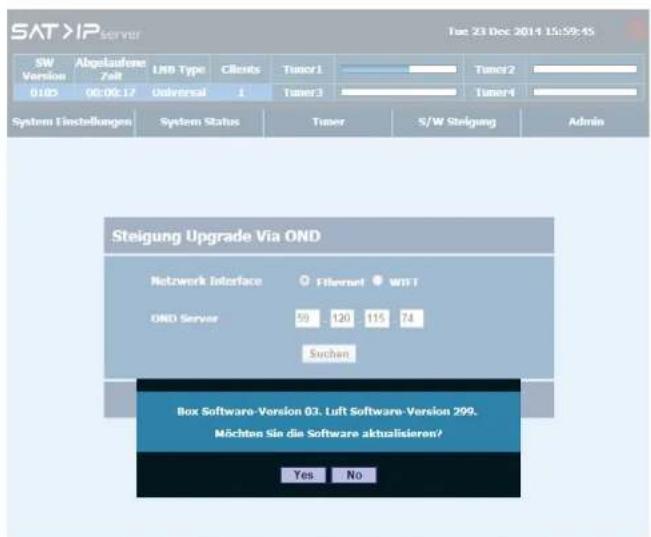Click the Tuner2 label

pos(494,69)
